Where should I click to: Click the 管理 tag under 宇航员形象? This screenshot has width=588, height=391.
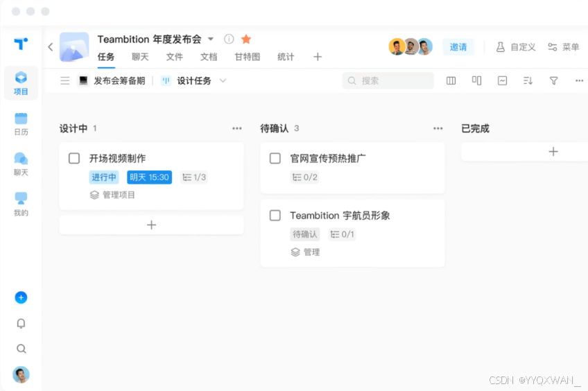pos(306,252)
